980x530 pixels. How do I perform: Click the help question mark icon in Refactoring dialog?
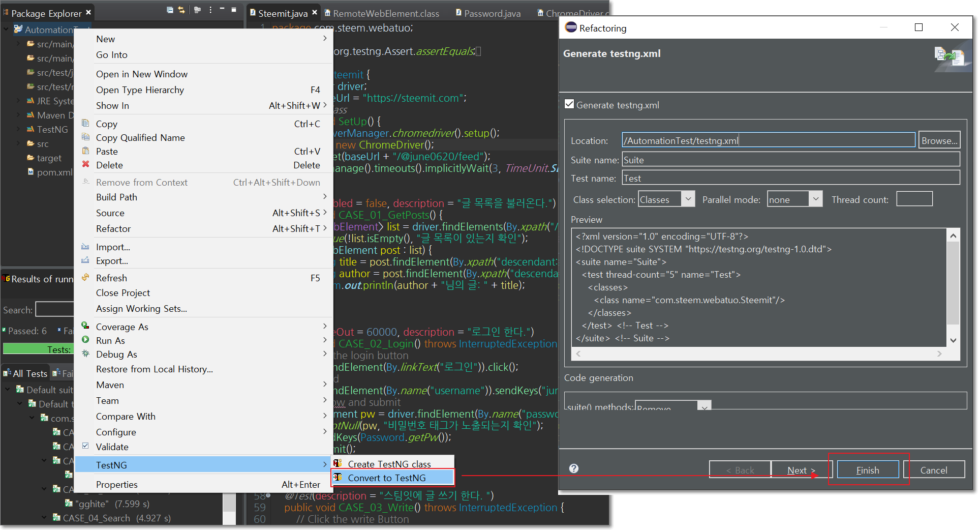point(574,468)
